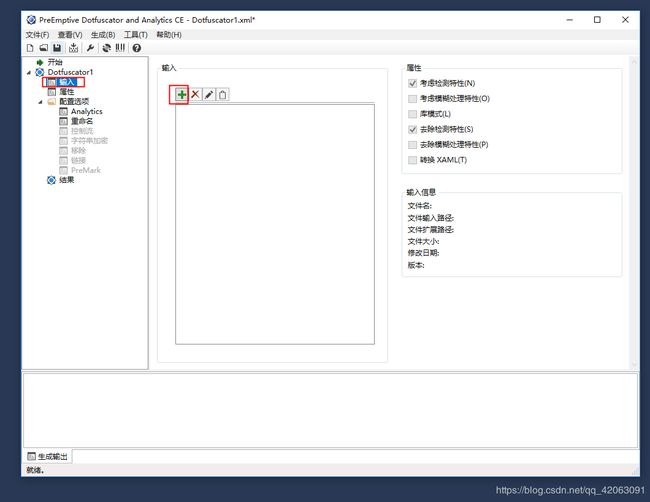Add an input using the green plus icon
Screen dimensions: 650x502
click(181, 95)
